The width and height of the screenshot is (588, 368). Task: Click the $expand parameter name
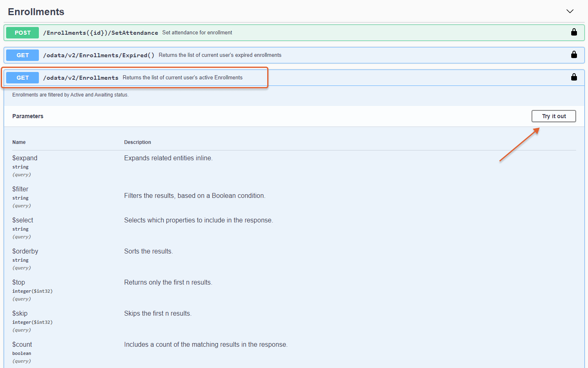(25, 158)
